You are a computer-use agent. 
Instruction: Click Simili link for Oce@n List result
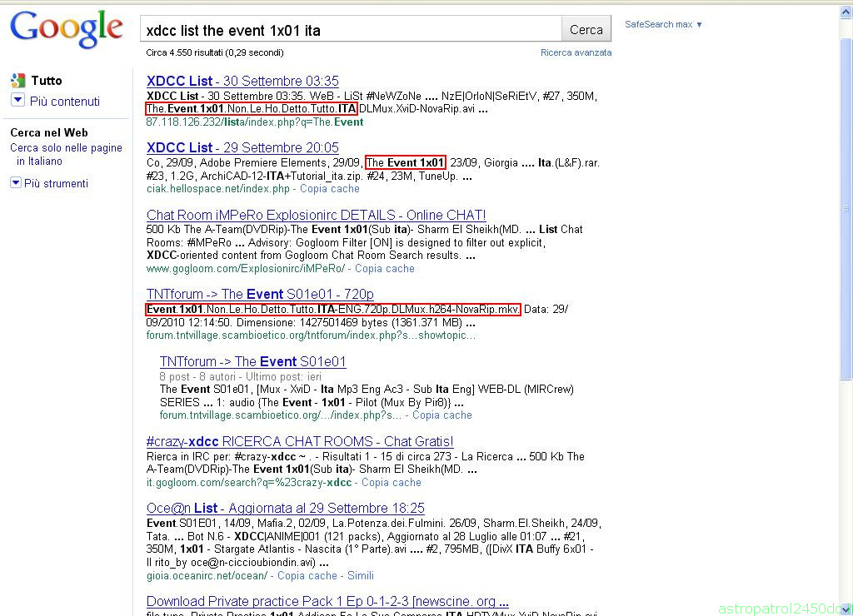coord(361,576)
